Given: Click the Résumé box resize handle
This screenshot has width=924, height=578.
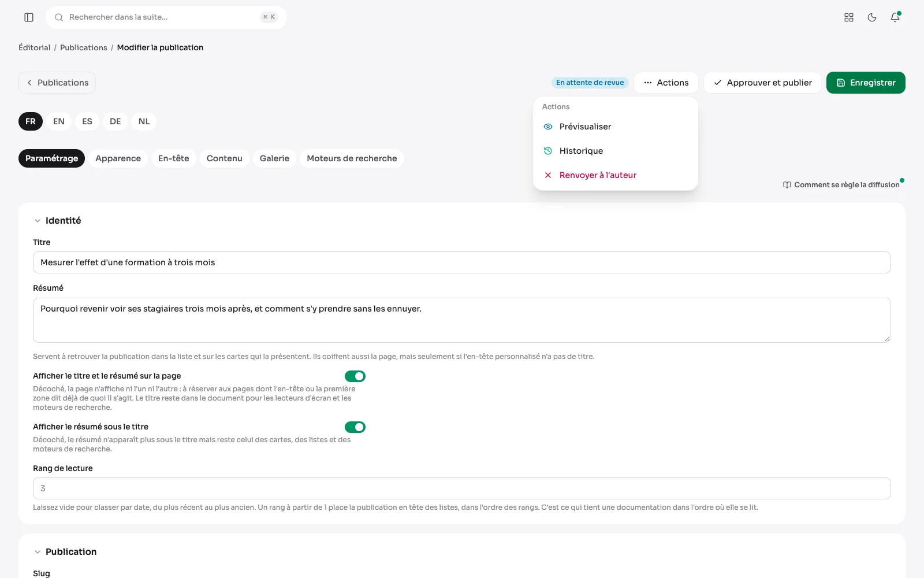Looking at the screenshot, I should point(887,339).
